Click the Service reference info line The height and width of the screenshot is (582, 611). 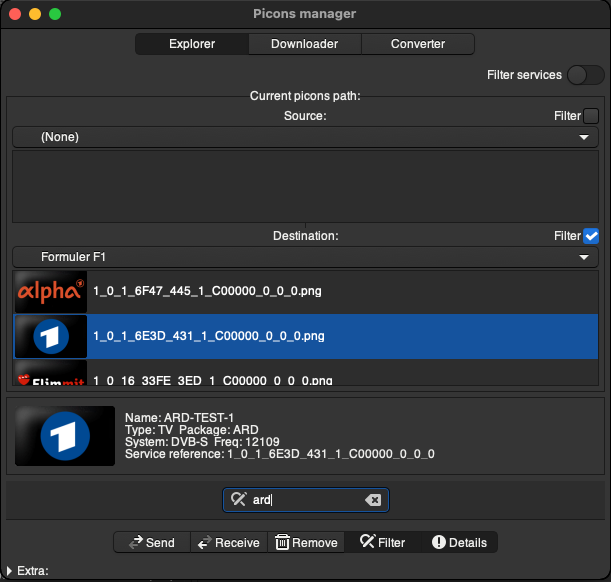pyautogui.click(x=279, y=454)
